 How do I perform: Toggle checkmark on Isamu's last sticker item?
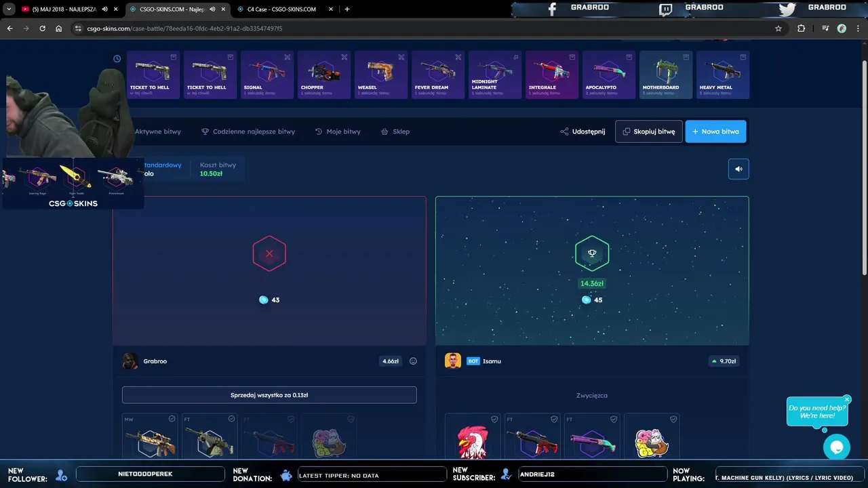click(673, 420)
